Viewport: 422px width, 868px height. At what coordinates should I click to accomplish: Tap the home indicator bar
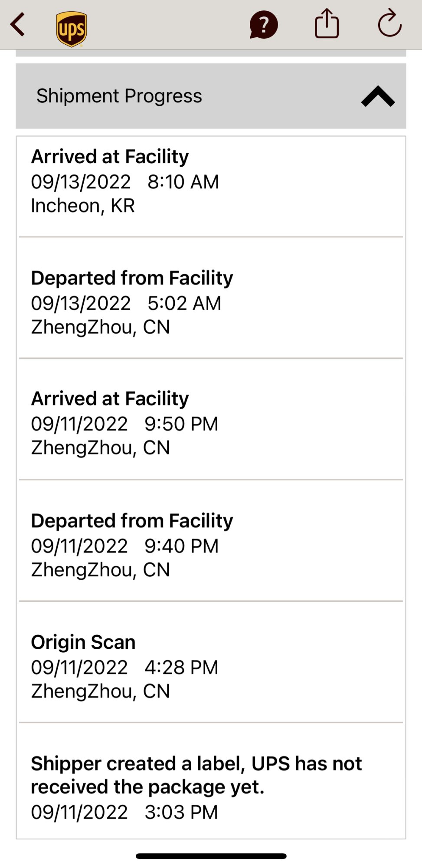(211, 856)
